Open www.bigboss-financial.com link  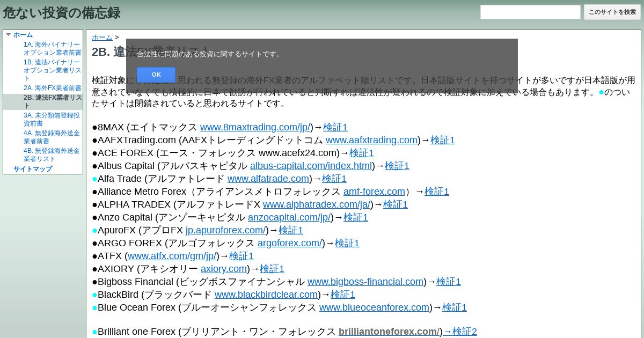(365, 282)
